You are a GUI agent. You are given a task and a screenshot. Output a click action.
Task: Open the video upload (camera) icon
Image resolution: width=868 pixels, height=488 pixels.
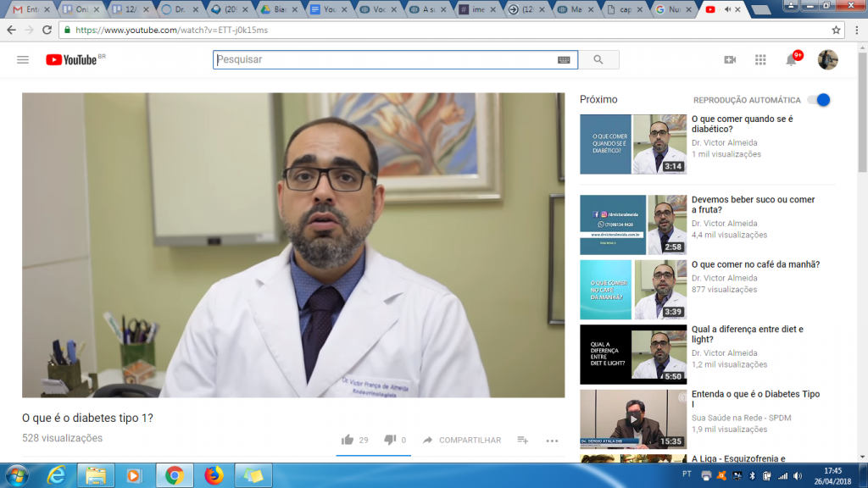(731, 59)
